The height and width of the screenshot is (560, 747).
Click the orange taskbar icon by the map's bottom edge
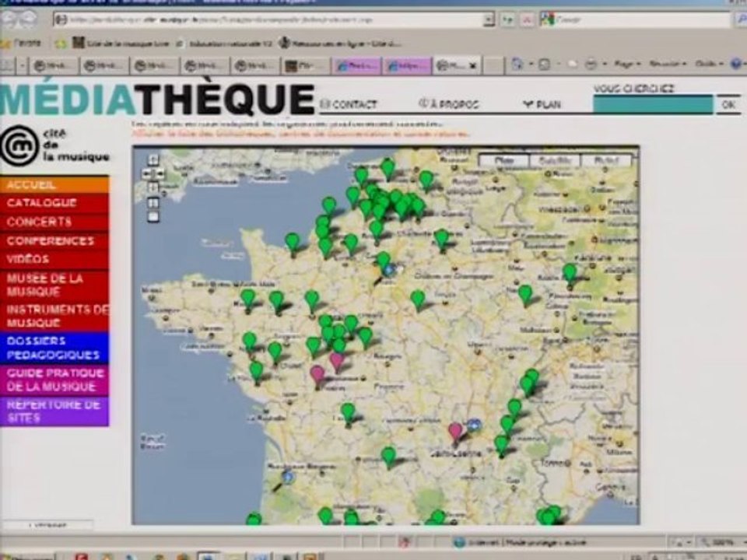coord(310,556)
